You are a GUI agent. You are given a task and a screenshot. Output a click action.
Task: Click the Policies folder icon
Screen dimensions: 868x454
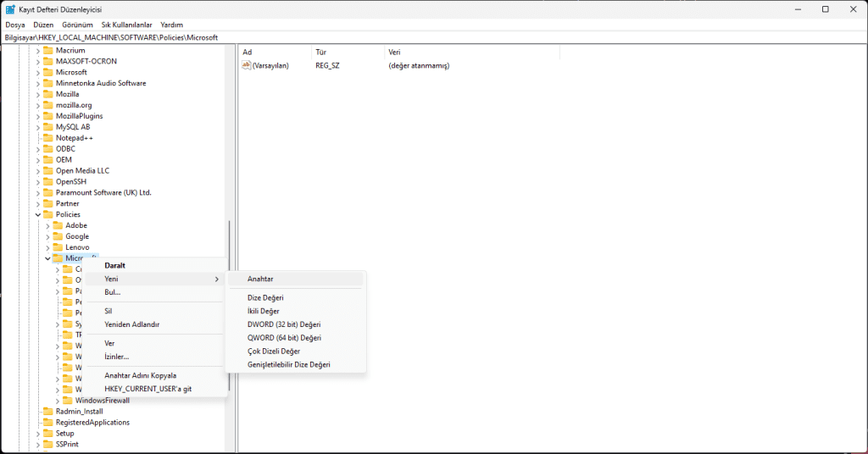[x=48, y=214]
